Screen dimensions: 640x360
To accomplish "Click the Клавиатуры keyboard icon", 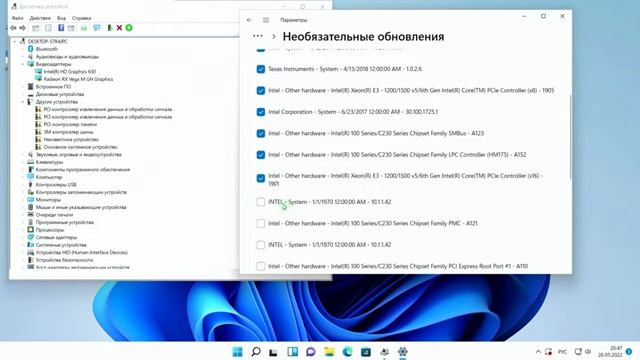I will pos(30,162).
